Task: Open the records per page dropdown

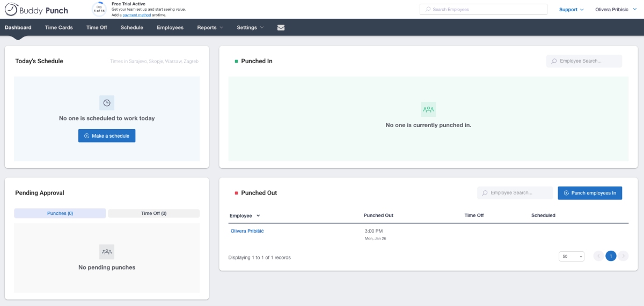Action: click(571, 257)
